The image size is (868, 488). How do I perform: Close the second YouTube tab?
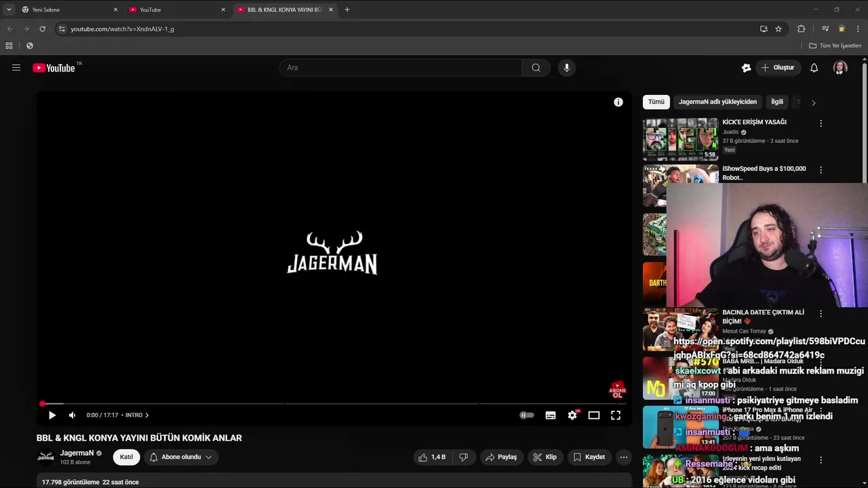coord(223,9)
